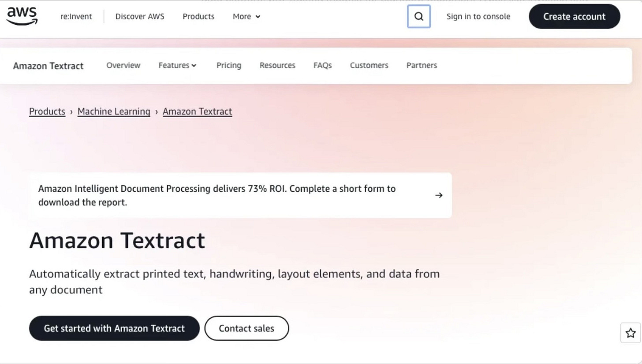Go to the Customers tab
The width and height of the screenshot is (642, 364).
pos(369,65)
